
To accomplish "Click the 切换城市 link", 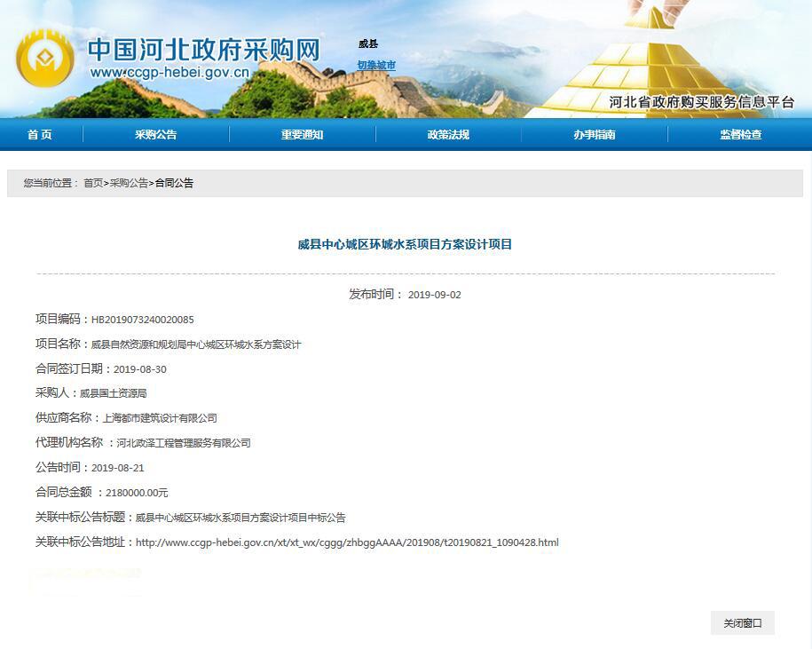I will (376, 66).
